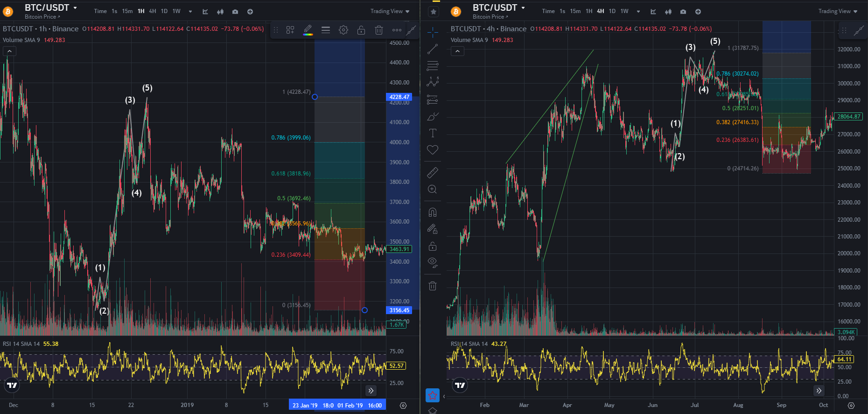Screen dimensions: 868x414
Task: Select 1s interval on left chart
Action: (114, 11)
